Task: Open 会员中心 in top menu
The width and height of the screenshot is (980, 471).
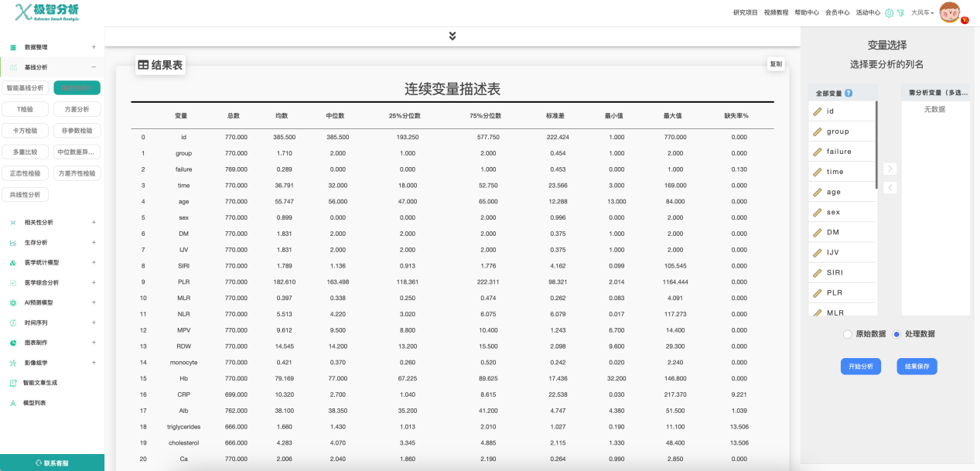Action: point(837,13)
